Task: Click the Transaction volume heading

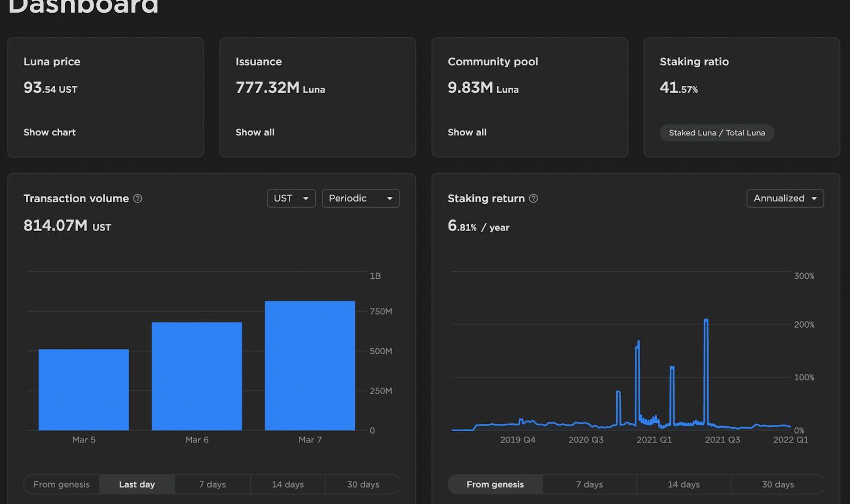Action: [x=76, y=198]
